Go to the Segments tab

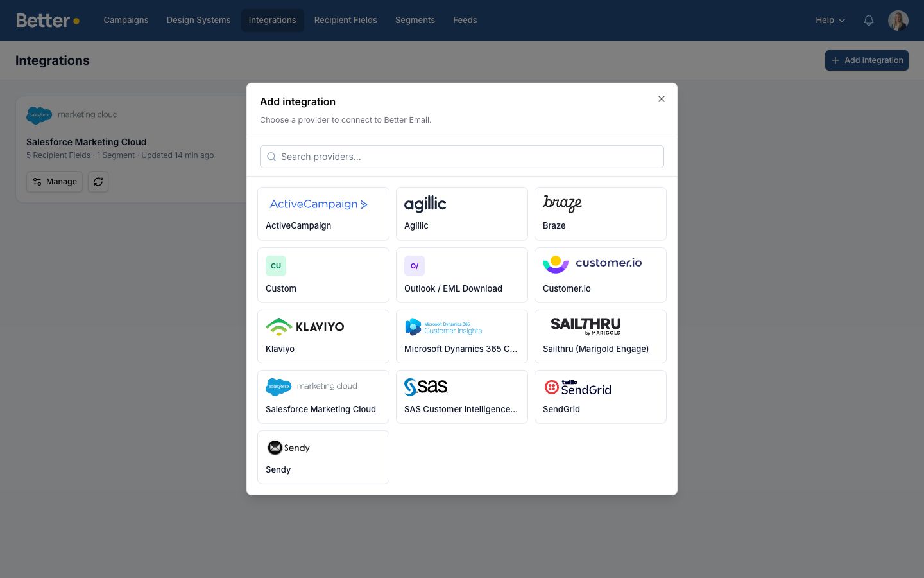pyautogui.click(x=415, y=21)
